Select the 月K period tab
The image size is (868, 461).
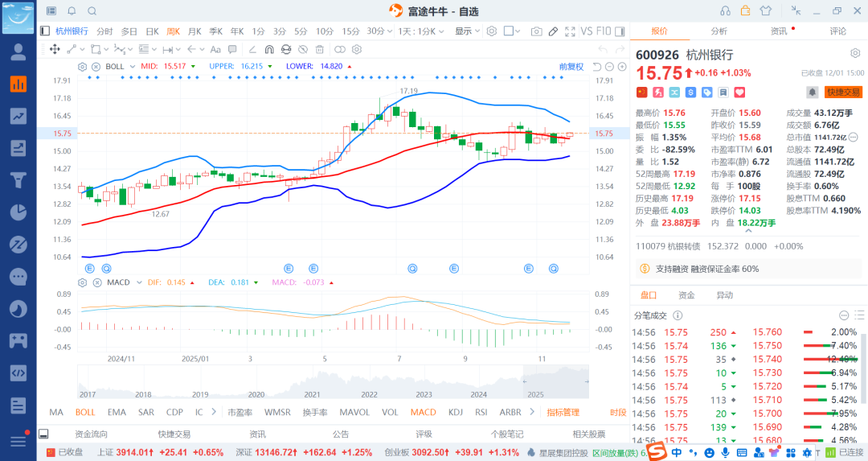pyautogui.click(x=194, y=31)
